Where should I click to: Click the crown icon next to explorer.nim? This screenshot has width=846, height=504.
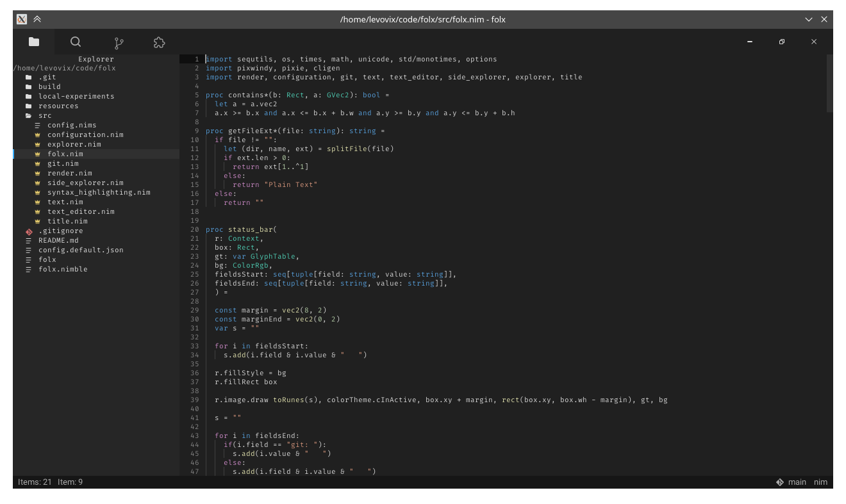tap(38, 145)
